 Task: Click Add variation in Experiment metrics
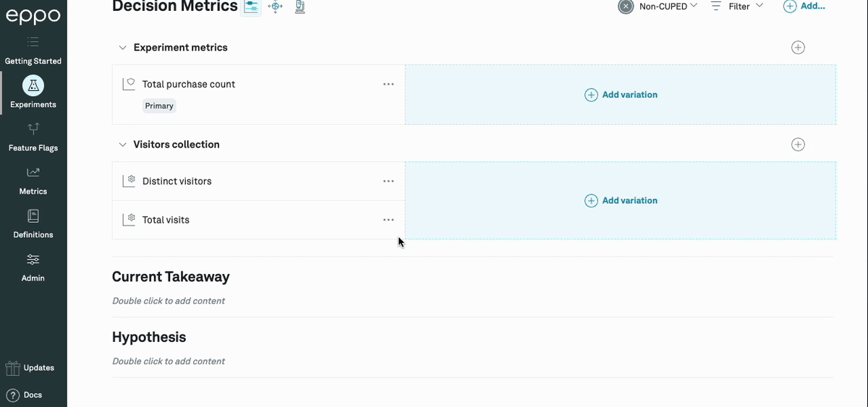[621, 95]
